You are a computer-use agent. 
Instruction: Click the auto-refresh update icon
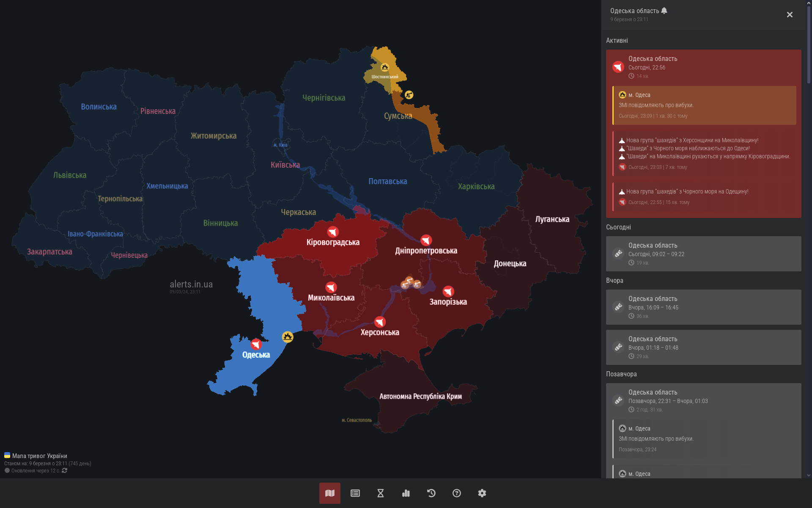point(65,470)
